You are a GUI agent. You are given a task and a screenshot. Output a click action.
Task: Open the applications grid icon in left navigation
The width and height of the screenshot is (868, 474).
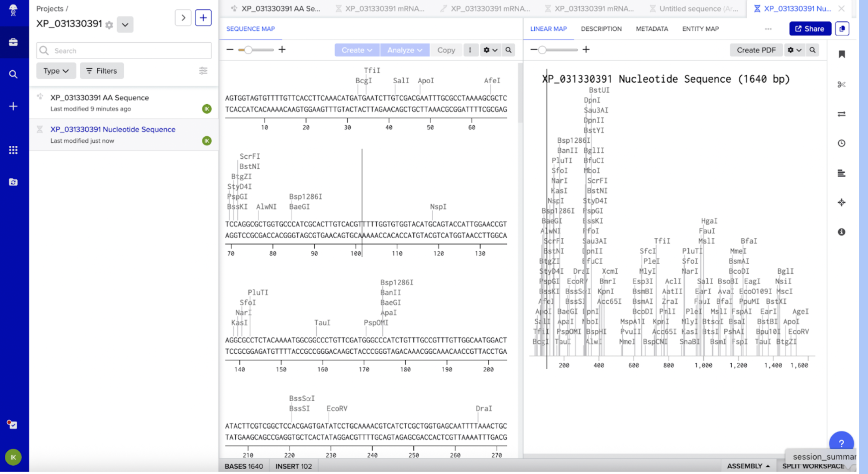(x=13, y=150)
